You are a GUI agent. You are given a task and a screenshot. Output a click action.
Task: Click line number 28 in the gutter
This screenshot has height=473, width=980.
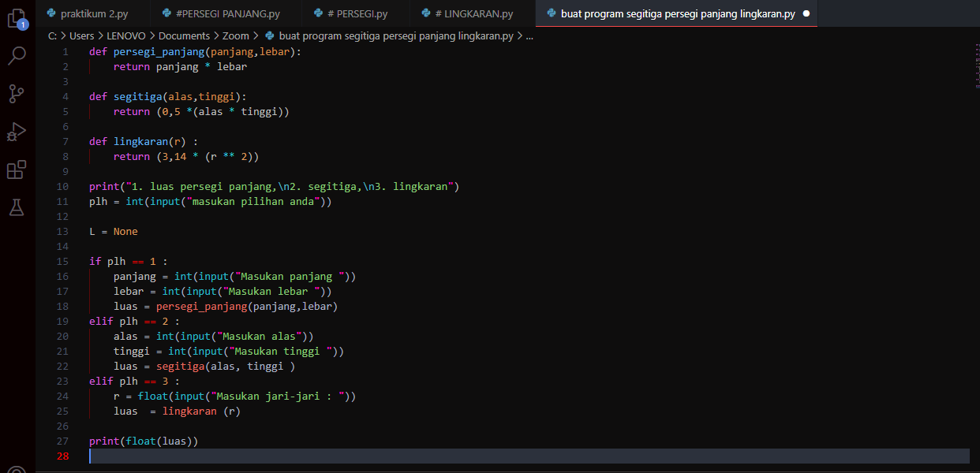(62, 456)
